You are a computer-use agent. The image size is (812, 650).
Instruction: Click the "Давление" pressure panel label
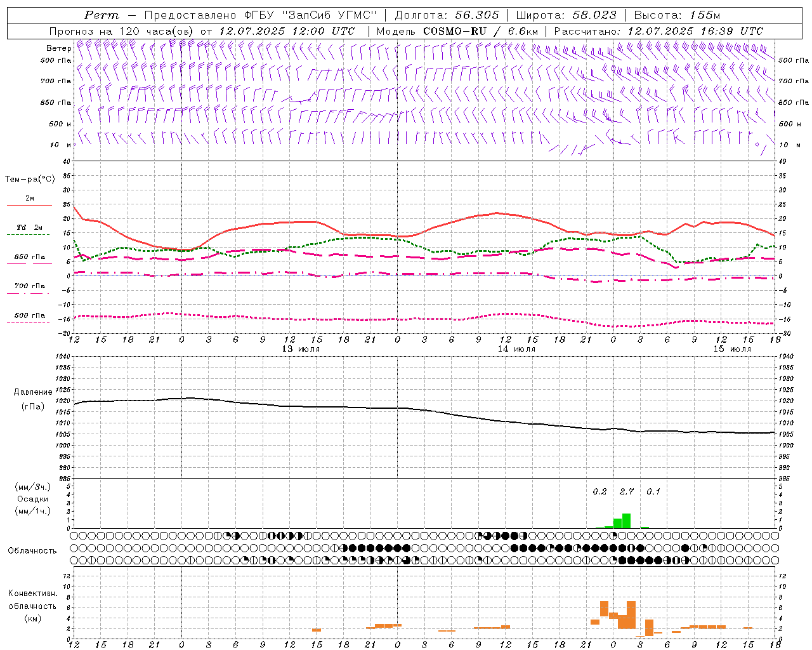[x=32, y=392]
